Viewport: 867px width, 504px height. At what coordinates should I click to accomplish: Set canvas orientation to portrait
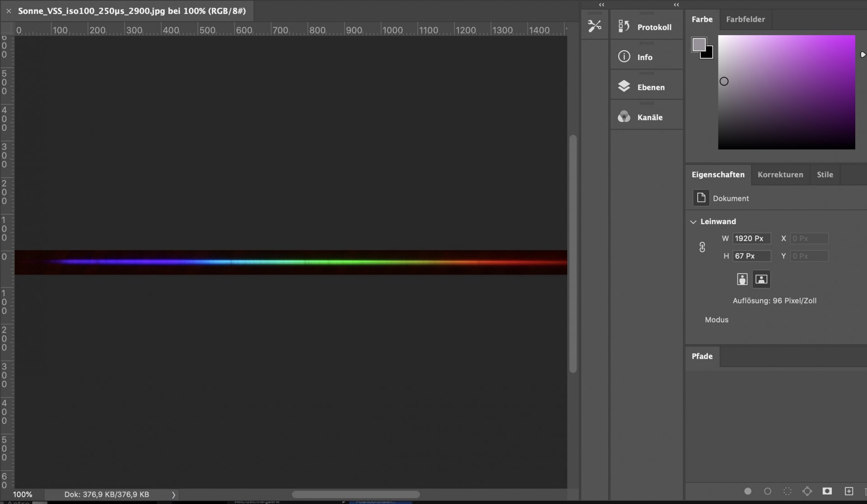click(742, 279)
